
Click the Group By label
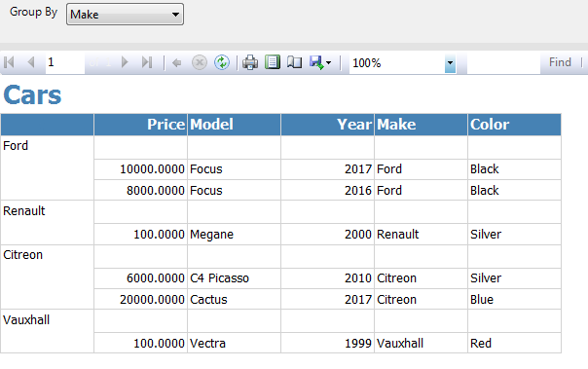(x=33, y=13)
